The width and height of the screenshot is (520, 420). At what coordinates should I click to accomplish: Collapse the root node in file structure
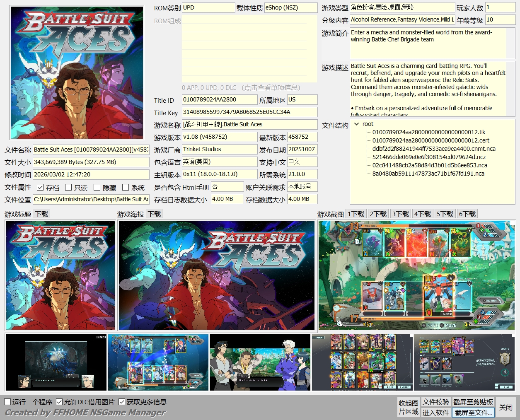(357, 124)
